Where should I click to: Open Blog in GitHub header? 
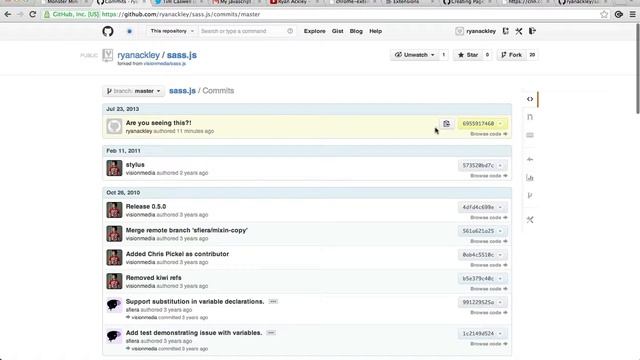(356, 31)
